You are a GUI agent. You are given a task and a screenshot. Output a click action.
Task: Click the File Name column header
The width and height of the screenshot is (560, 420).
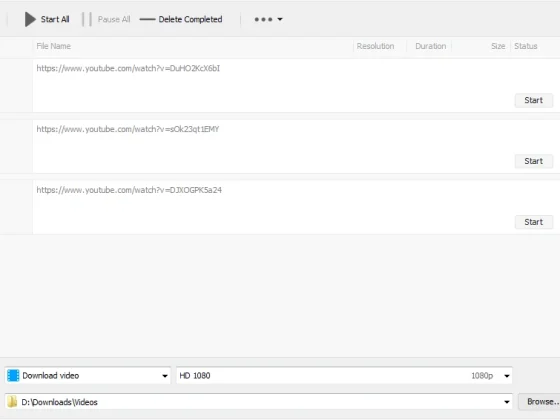click(54, 46)
